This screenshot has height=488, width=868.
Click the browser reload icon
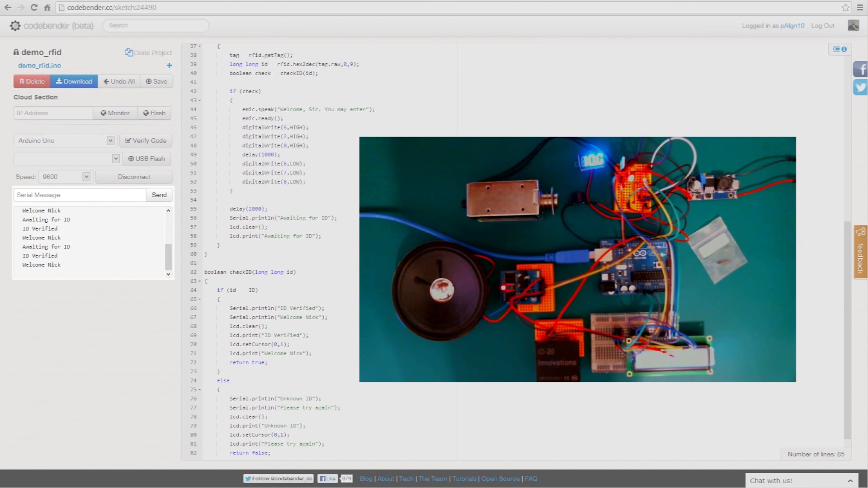(x=34, y=7)
